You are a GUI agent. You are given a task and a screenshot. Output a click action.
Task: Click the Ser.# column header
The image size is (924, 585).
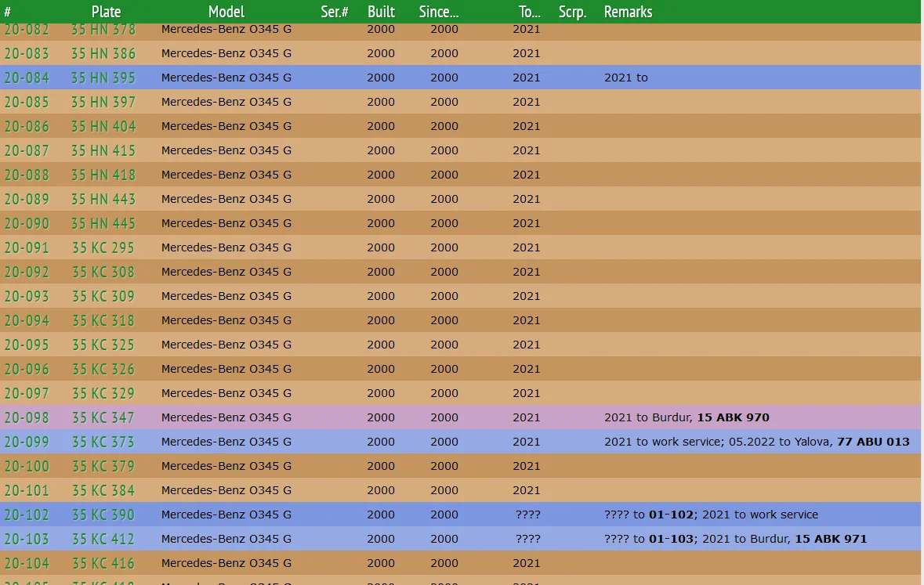tap(335, 12)
